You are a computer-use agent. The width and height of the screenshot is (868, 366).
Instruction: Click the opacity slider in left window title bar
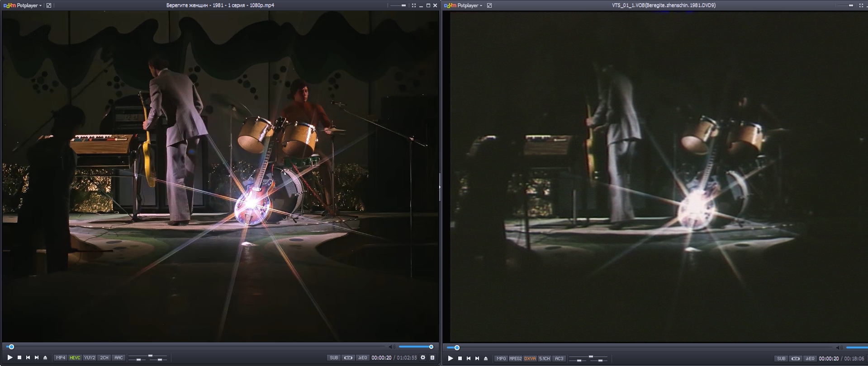point(398,5)
